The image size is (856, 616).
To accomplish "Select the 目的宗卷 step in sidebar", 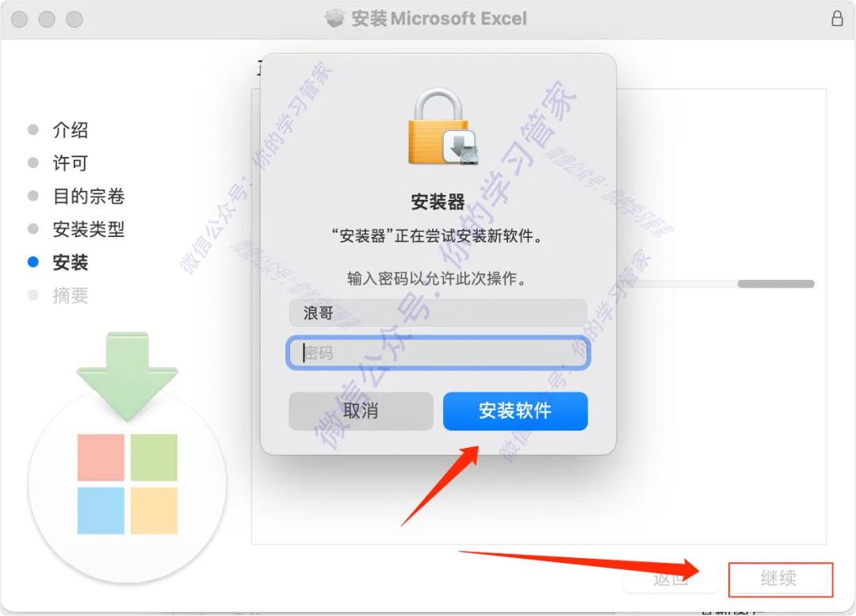I will (89, 196).
